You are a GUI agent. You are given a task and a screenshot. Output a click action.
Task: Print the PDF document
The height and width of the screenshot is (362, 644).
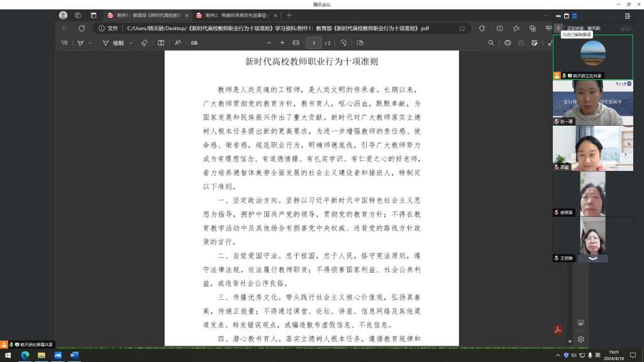(508, 43)
